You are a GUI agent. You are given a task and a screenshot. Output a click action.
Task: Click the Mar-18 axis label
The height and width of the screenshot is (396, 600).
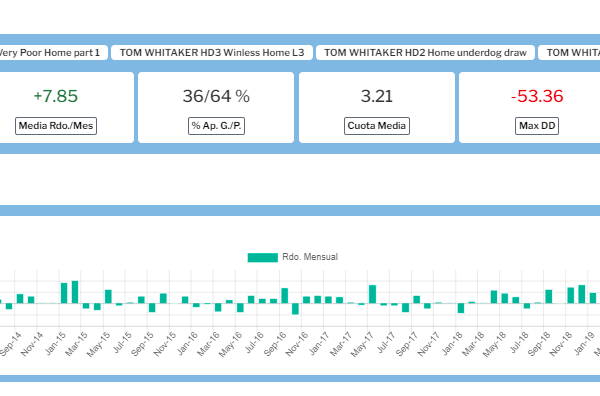point(474,344)
